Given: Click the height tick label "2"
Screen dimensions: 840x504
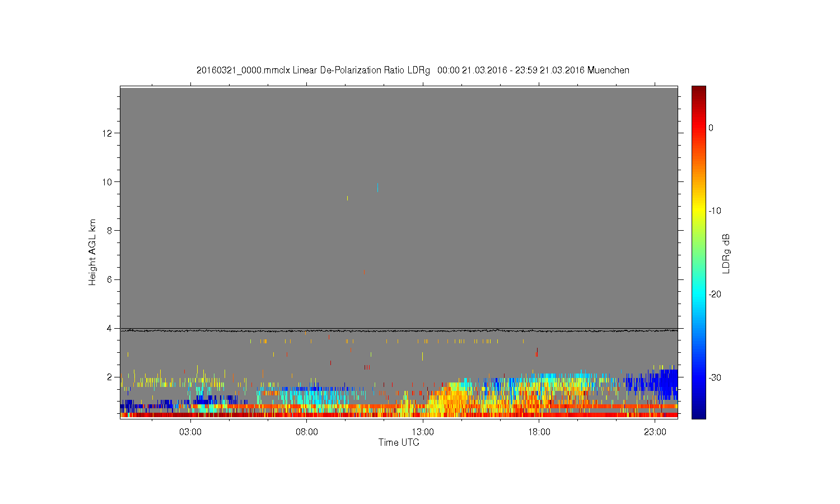Looking at the screenshot, I should (110, 377).
